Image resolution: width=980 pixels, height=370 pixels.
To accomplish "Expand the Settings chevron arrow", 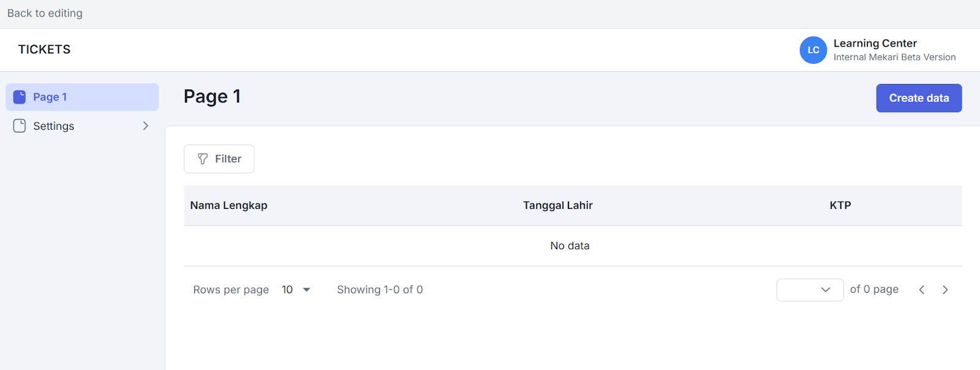I will point(146,126).
